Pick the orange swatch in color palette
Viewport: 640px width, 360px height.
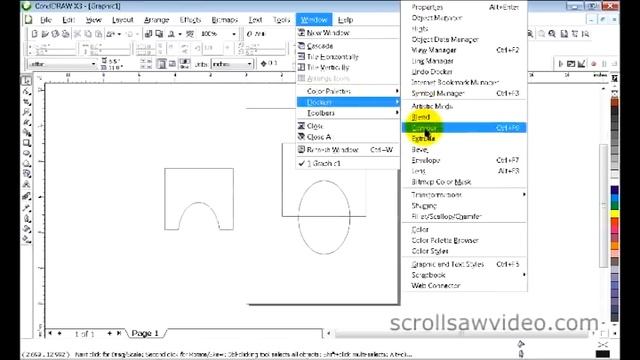[x=614, y=245]
